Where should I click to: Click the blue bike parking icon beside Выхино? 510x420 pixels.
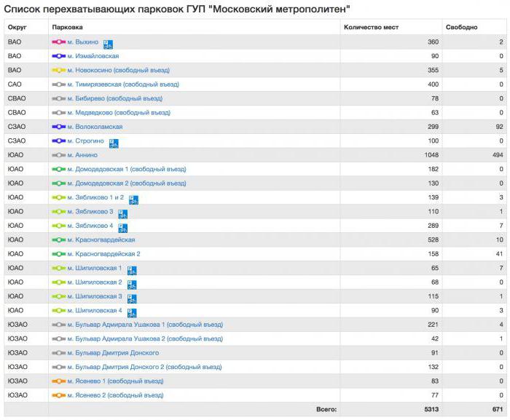click(x=108, y=43)
